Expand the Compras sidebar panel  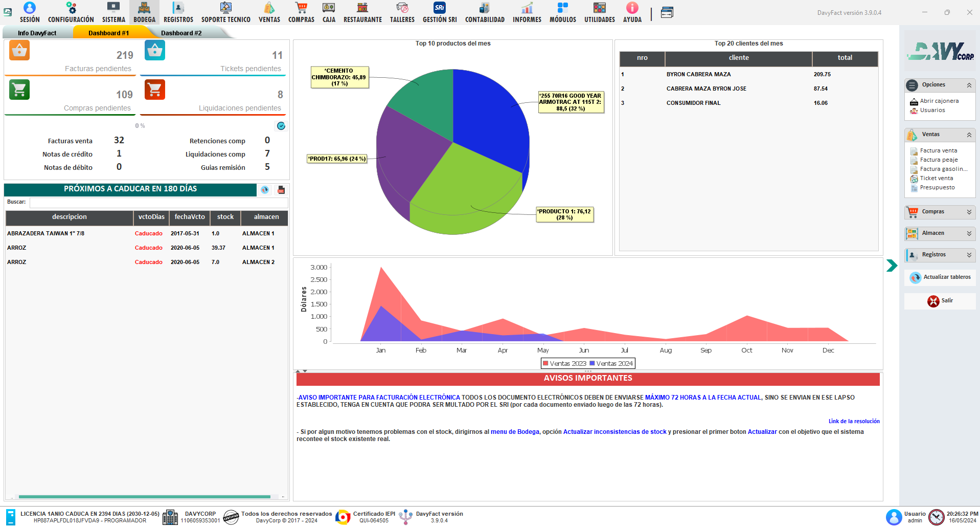[969, 212]
